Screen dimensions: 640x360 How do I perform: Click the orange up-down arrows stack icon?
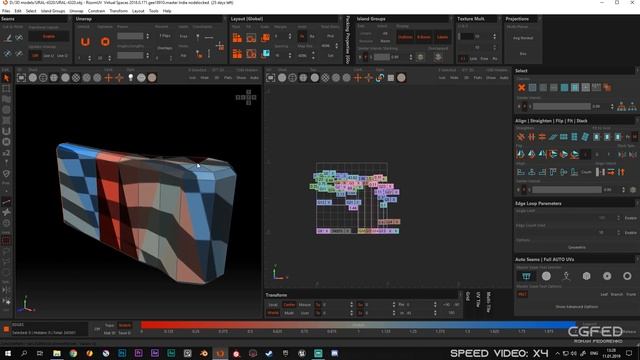pyautogui.click(x=621, y=172)
